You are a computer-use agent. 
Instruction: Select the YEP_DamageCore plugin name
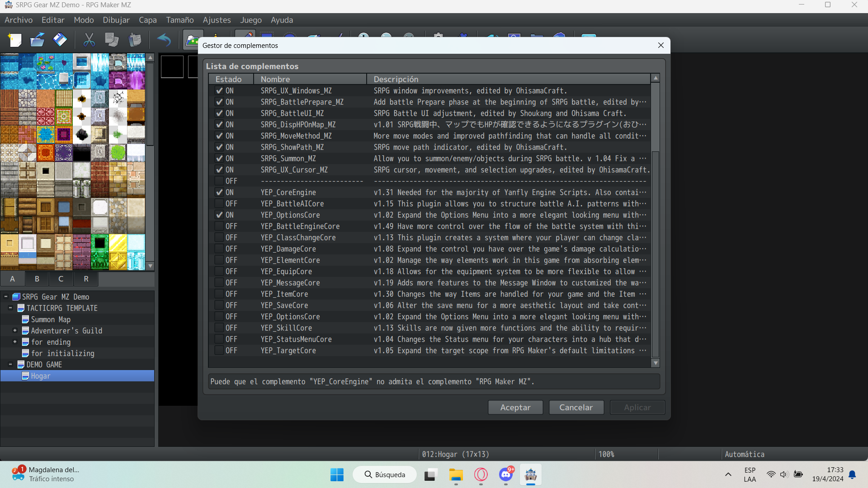[288, 249]
